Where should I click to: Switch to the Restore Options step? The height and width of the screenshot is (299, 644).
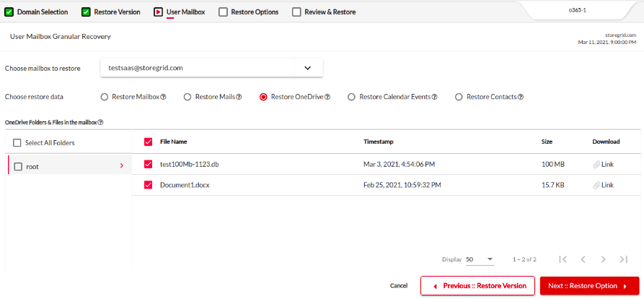(x=249, y=12)
